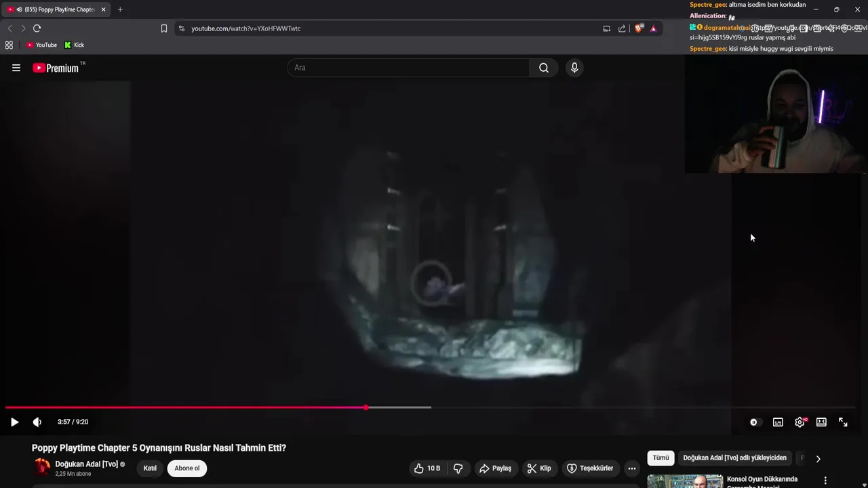This screenshot has width=868, height=488.
Task: Click the Konsol Oyun video thumbnail
Action: 685,481
